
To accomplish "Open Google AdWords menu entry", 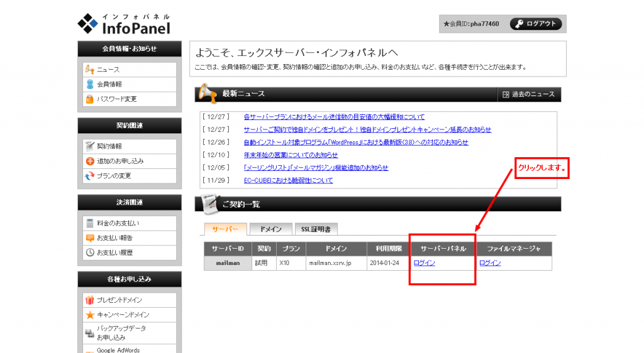I will point(130,349).
